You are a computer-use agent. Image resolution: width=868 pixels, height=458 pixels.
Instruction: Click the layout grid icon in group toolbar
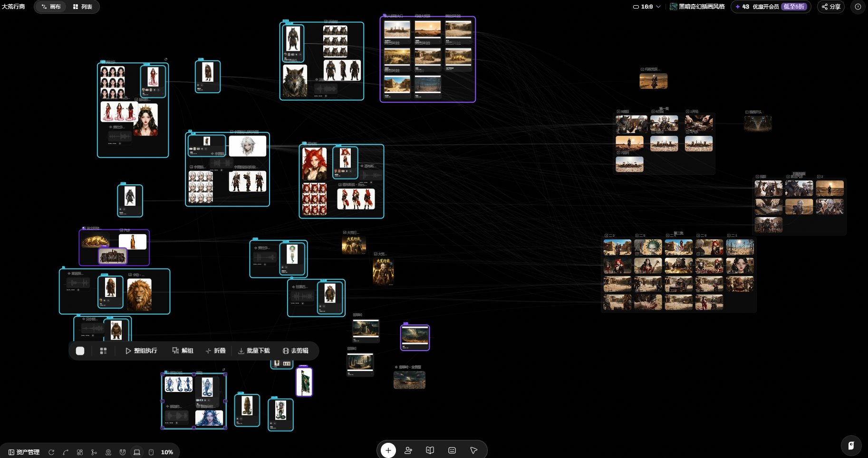tap(103, 351)
